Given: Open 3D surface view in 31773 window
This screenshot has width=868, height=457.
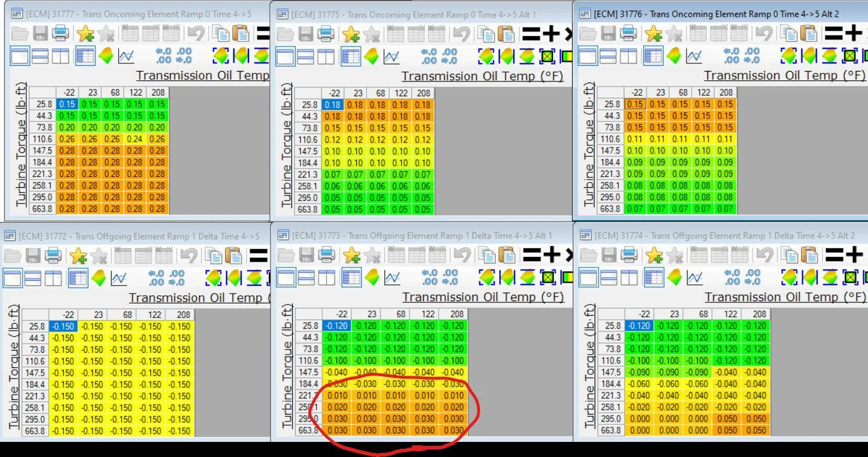Looking at the screenshot, I should click(x=372, y=277).
